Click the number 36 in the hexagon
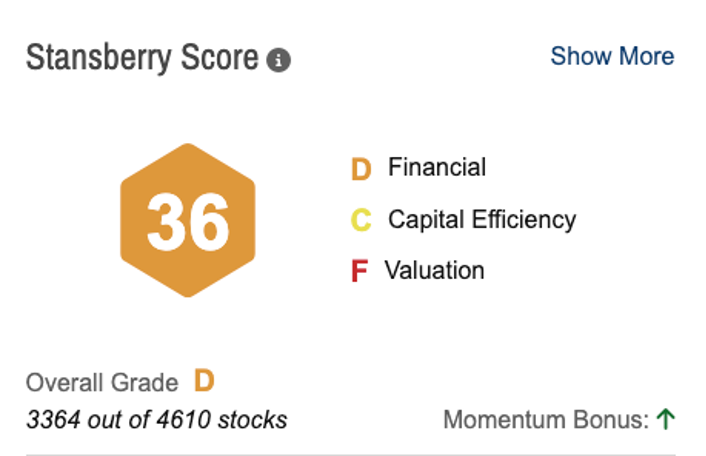 coord(188,221)
